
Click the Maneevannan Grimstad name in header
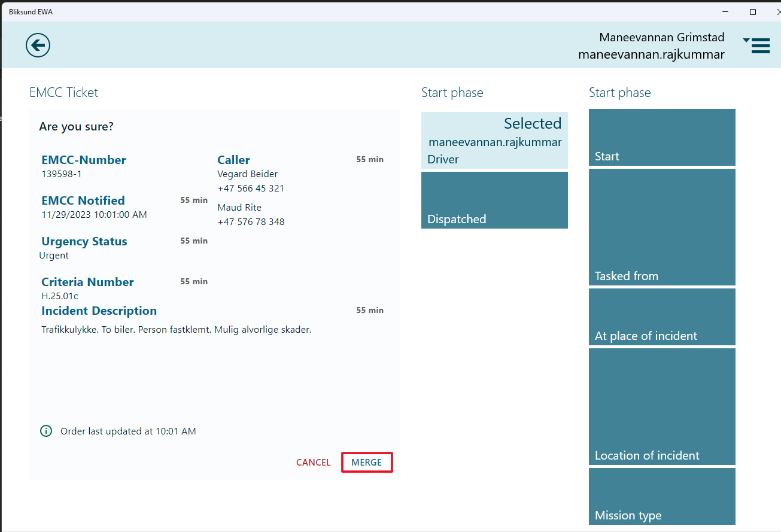pyautogui.click(x=662, y=37)
